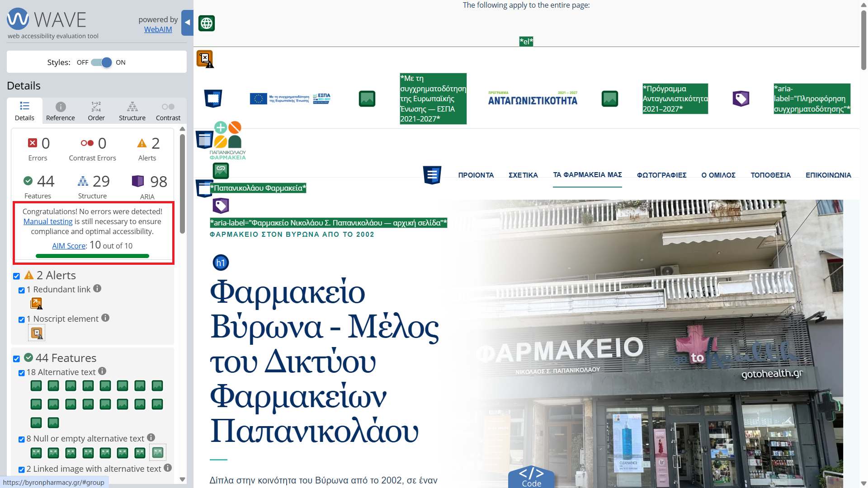Uncheck the 2 Alerts checkbox
The width and height of the screenshot is (868, 488).
click(17, 276)
